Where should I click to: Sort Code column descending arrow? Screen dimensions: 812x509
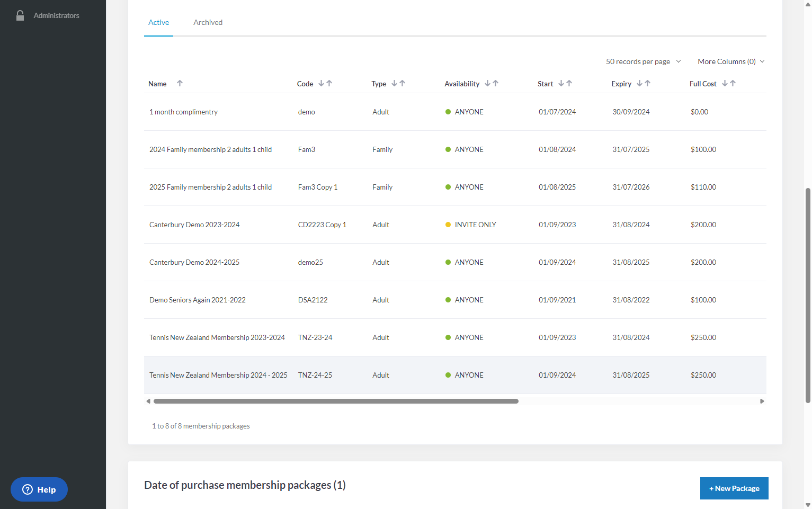tap(321, 83)
